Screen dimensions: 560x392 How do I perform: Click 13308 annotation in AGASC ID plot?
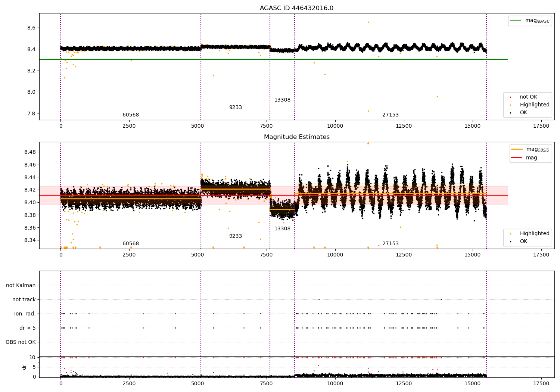click(282, 100)
